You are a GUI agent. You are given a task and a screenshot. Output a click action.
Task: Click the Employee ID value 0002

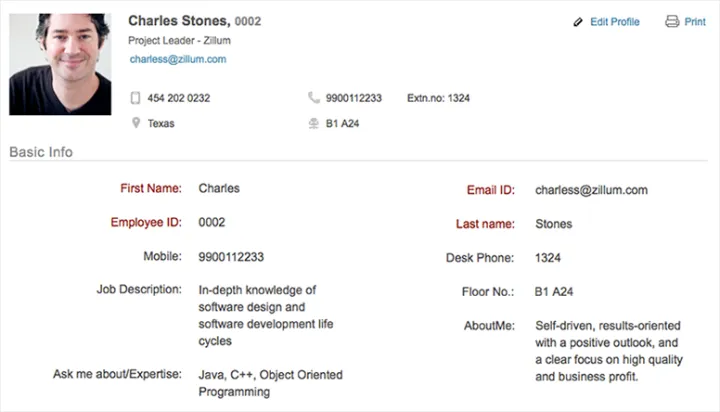[x=212, y=222]
